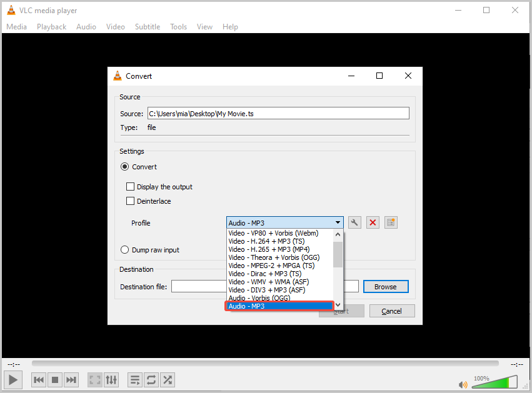Minimize the Convert dialog
Image resolution: width=532 pixels, height=393 pixels.
pyautogui.click(x=351, y=76)
